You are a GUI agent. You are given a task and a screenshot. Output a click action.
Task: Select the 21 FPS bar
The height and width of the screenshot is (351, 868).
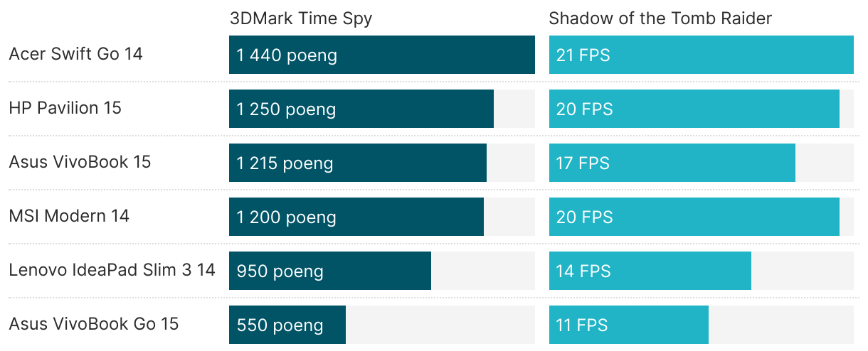(x=702, y=55)
